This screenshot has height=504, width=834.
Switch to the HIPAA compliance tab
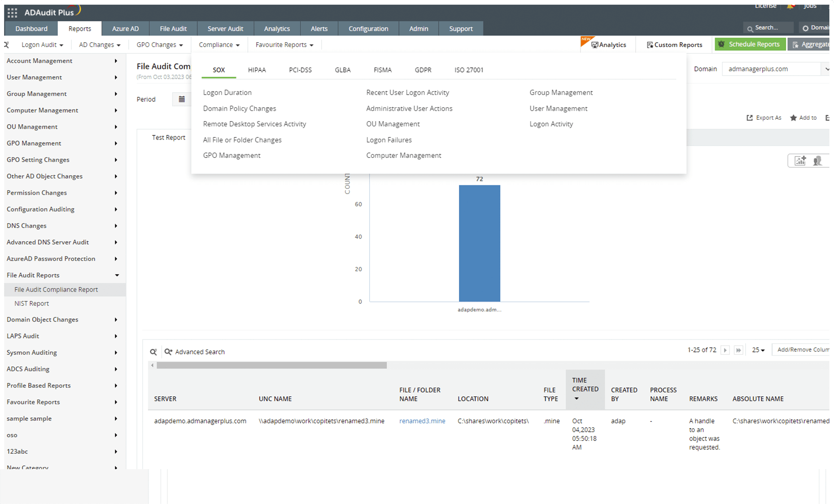click(x=257, y=70)
